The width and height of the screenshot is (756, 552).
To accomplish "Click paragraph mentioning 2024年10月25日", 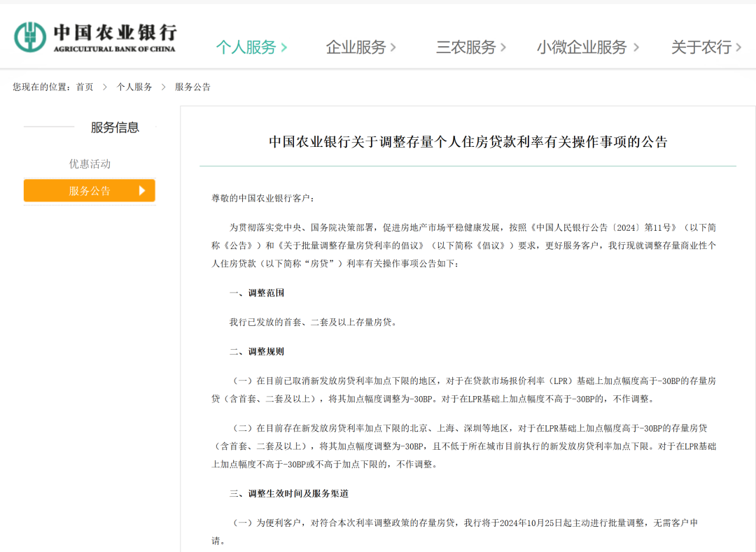I will 455,532.
